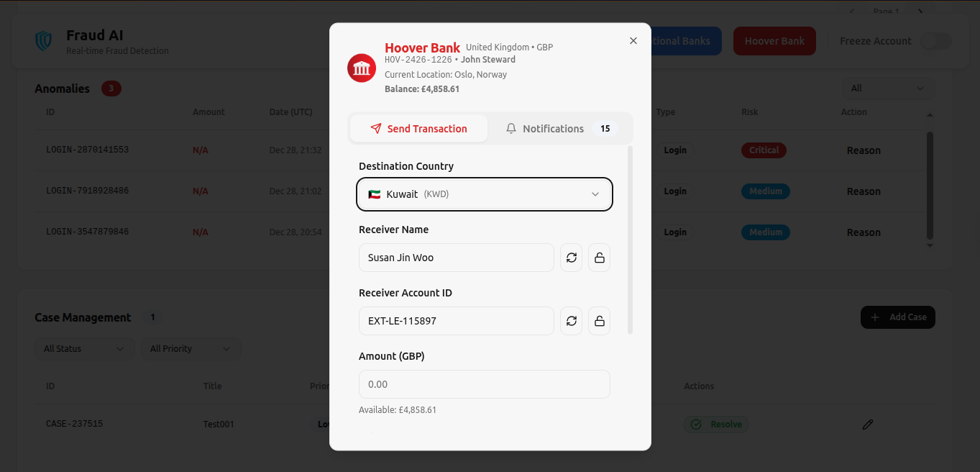This screenshot has height=472, width=980.
Task: Edit case CASE-237515 with pencil icon
Action: pyautogui.click(x=868, y=425)
